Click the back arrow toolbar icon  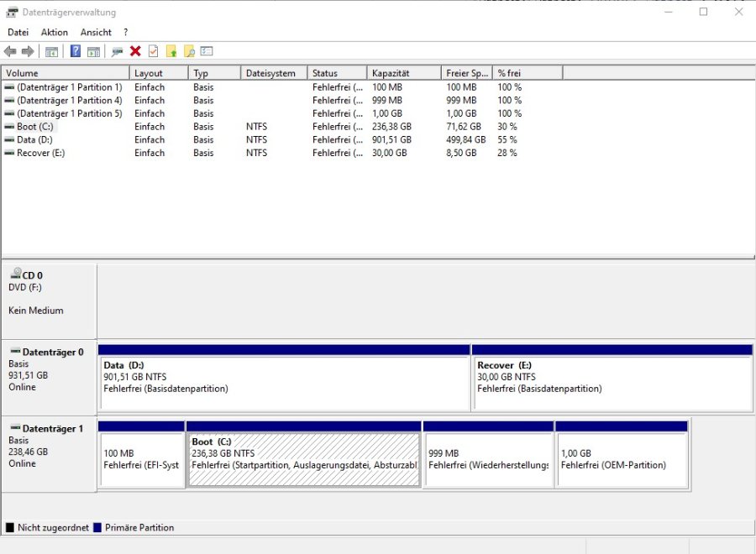10,51
